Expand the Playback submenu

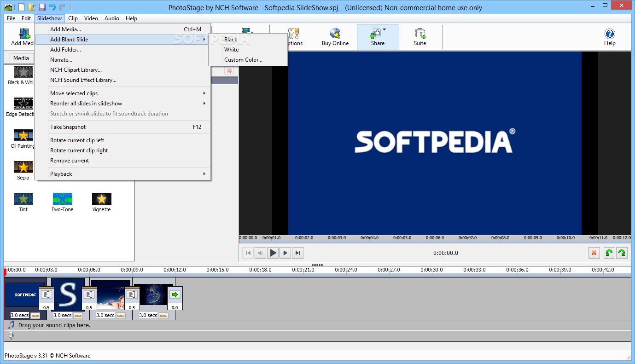click(204, 174)
